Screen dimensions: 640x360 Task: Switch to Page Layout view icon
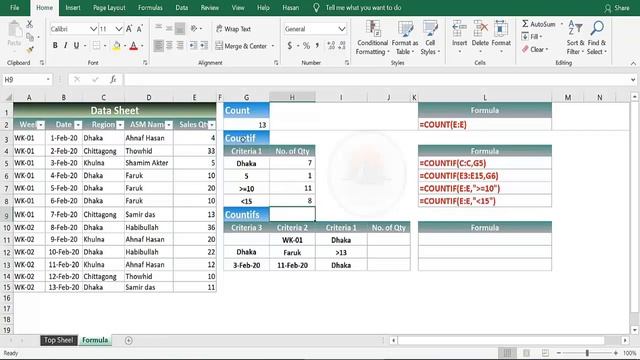click(527, 353)
